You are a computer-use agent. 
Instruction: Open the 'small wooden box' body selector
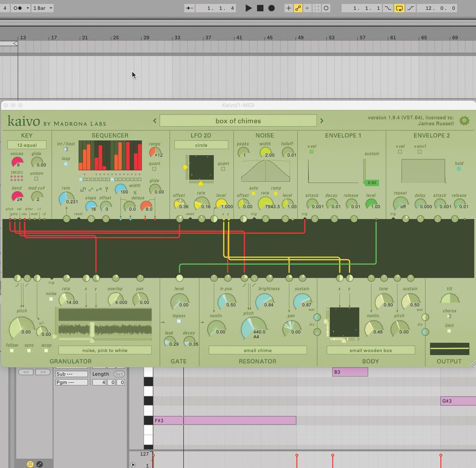coord(370,350)
